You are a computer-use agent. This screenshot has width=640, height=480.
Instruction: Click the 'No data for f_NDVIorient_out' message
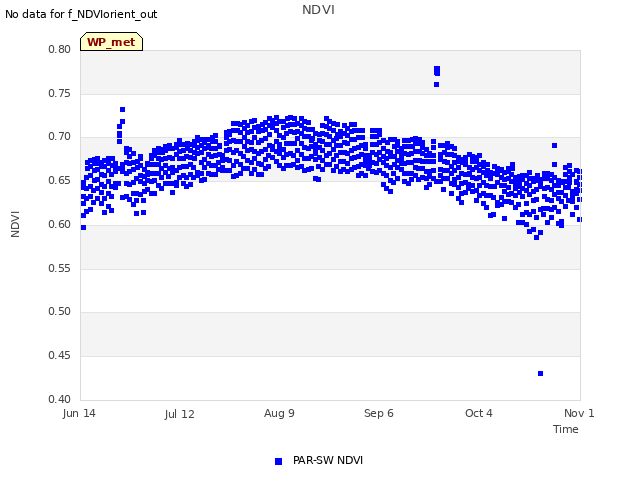click(x=81, y=14)
